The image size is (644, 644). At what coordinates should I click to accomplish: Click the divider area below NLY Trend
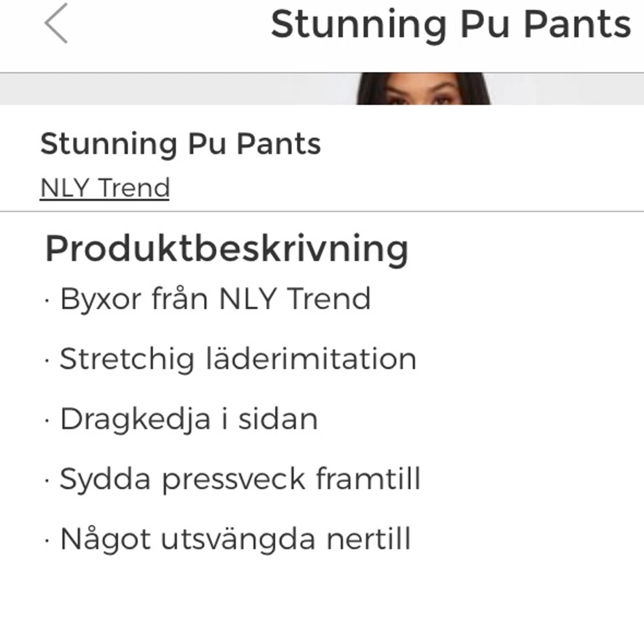tap(322, 209)
